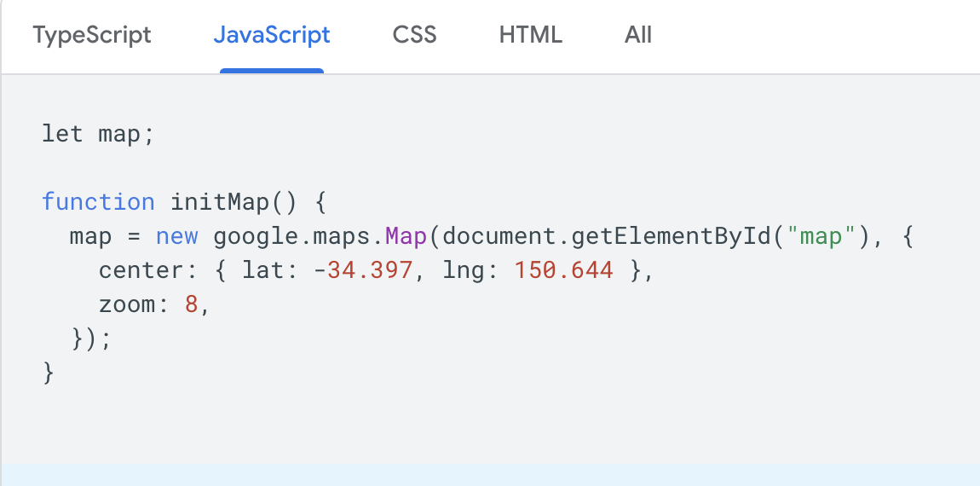This screenshot has height=486, width=980.
Task: Click the 'center:' property text
Action: 148,271
